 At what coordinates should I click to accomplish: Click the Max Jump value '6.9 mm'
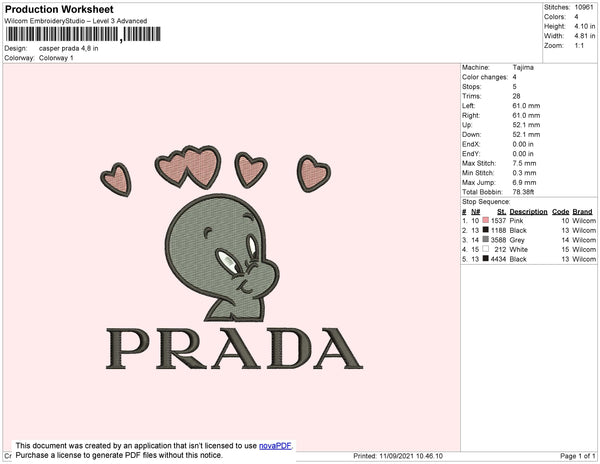point(525,182)
